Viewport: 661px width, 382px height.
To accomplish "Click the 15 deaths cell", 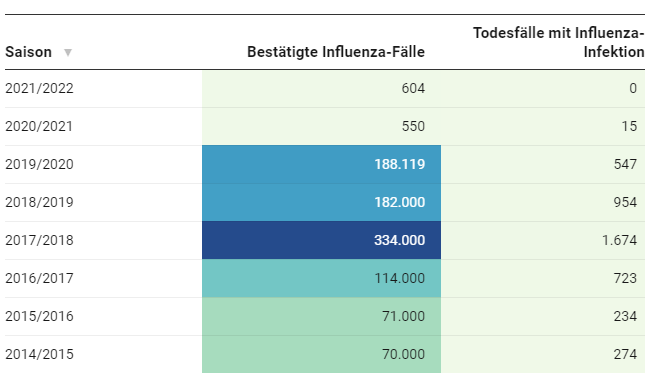I will 543,126.
